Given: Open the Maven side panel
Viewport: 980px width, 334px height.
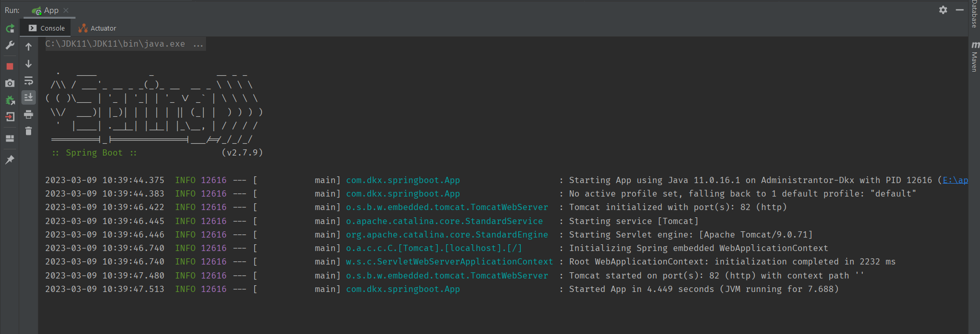Looking at the screenshot, I should coord(974,57).
